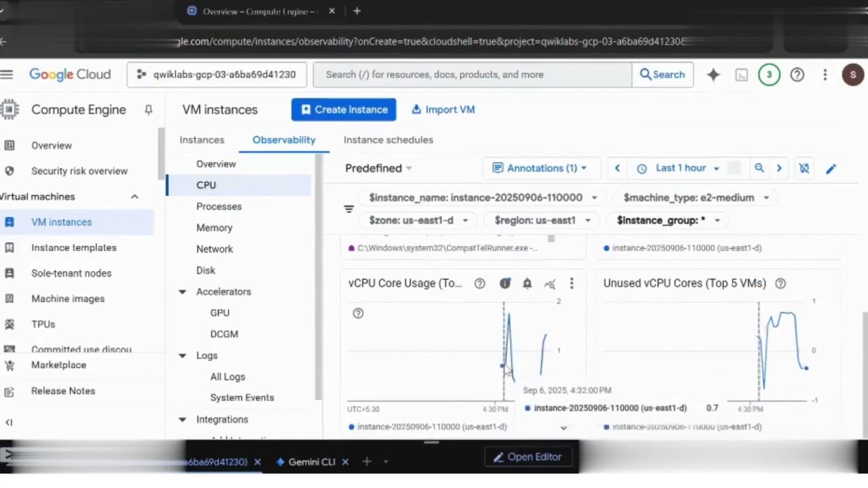Image resolution: width=868 pixels, height=488 pixels.
Task: Open the help question mark menu
Action: 797,75
